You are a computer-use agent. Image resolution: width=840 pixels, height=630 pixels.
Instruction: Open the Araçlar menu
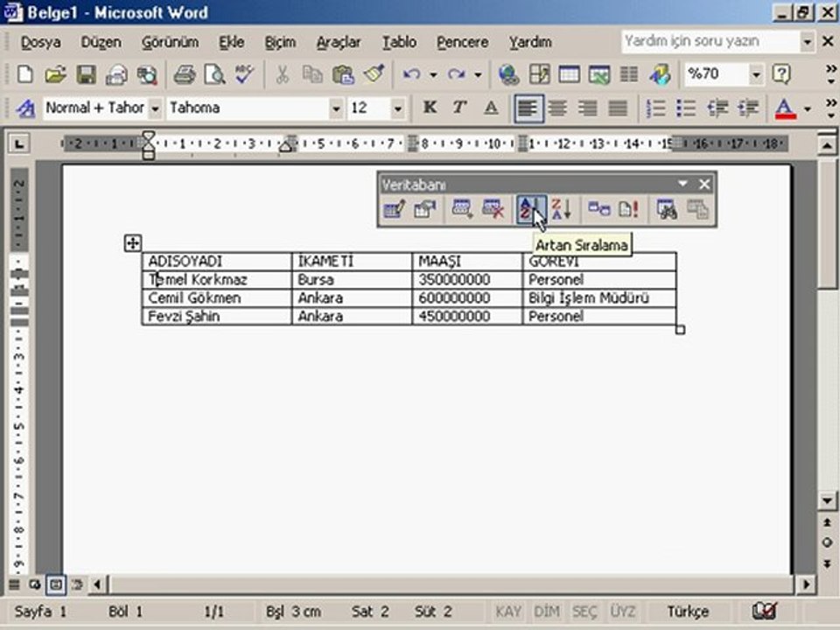click(x=339, y=42)
